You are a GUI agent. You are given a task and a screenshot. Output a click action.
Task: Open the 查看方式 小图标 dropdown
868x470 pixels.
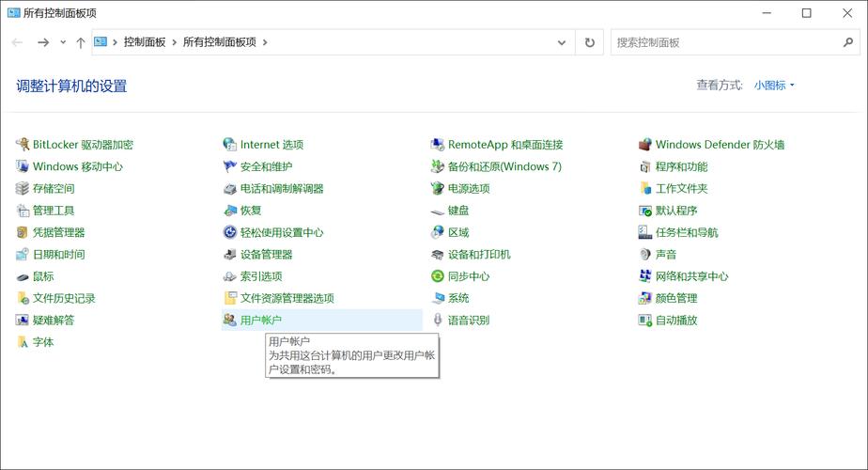click(x=774, y=86)
